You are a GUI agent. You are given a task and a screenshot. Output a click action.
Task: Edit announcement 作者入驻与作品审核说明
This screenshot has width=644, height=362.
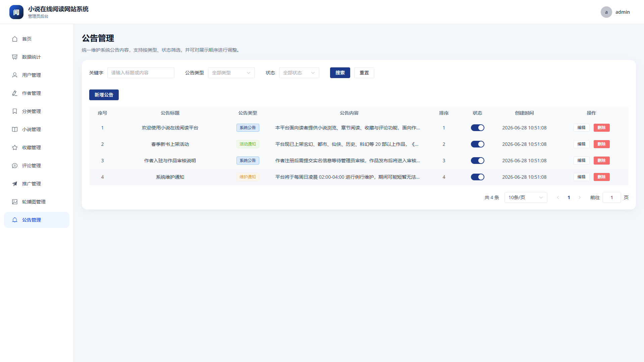582,161
